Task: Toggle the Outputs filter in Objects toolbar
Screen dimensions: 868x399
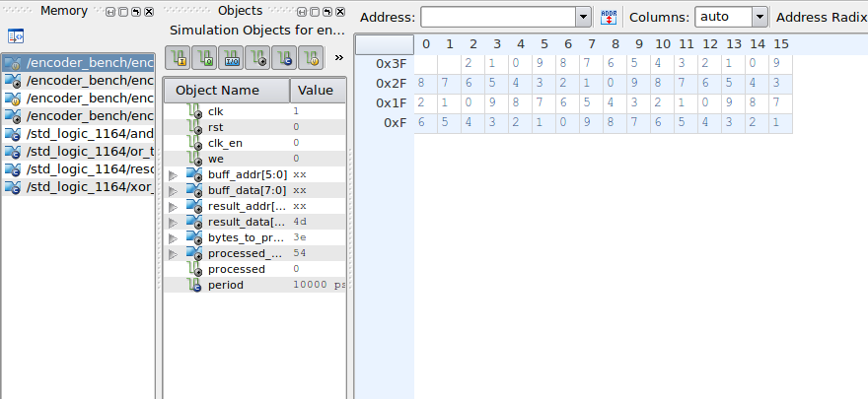Action: [204, 57]
